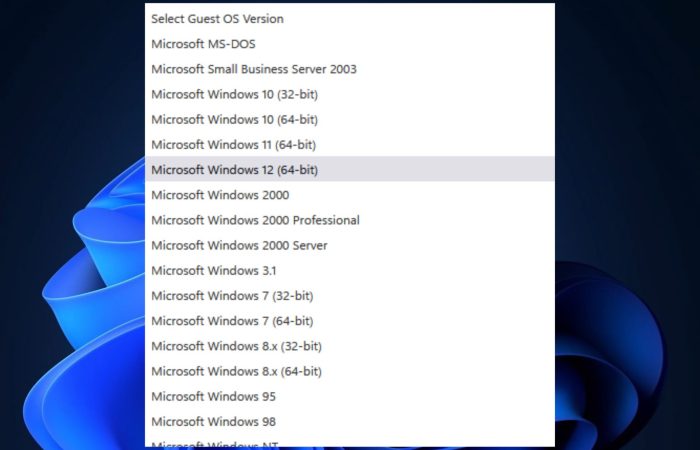
Task: Select Microsoft Windows 10 (32-bit)
Action: click(x=350, y=94)
